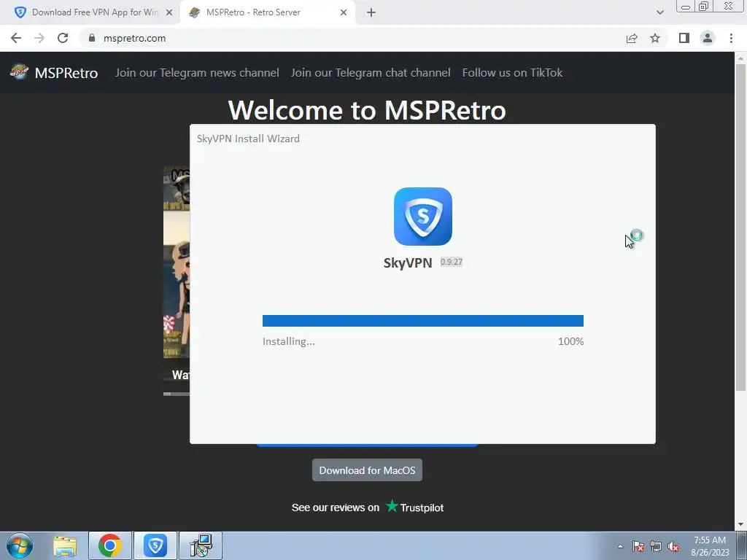Click the SkyVPN taskbar icon

pyautogui.click(x=155, y=545)
